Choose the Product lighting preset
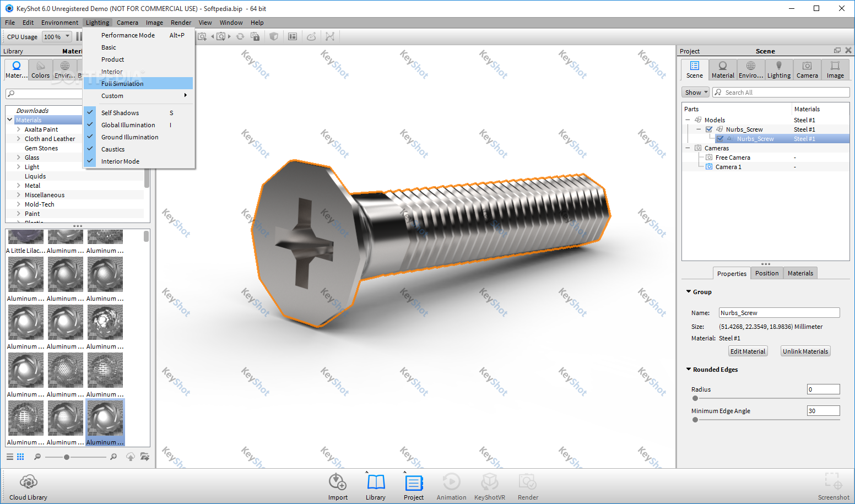The height and width of the screenshot is (504, 855). (x=138, y=59)
